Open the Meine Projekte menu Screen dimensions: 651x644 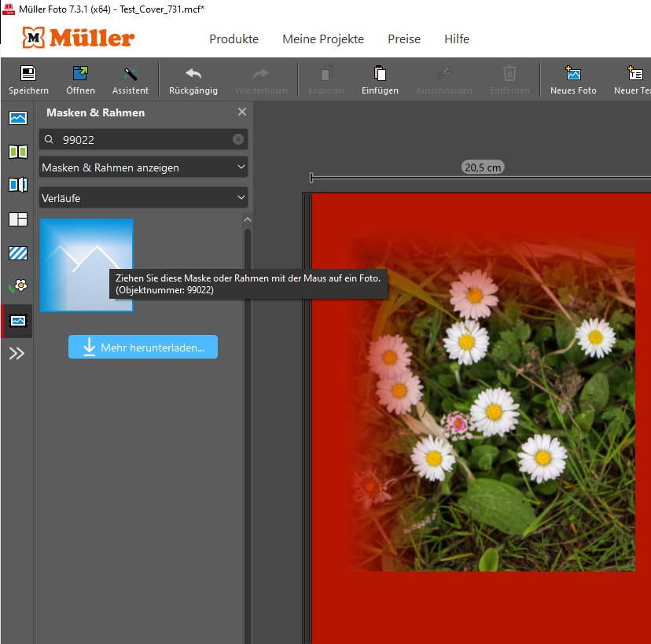(x=323, y=39)
